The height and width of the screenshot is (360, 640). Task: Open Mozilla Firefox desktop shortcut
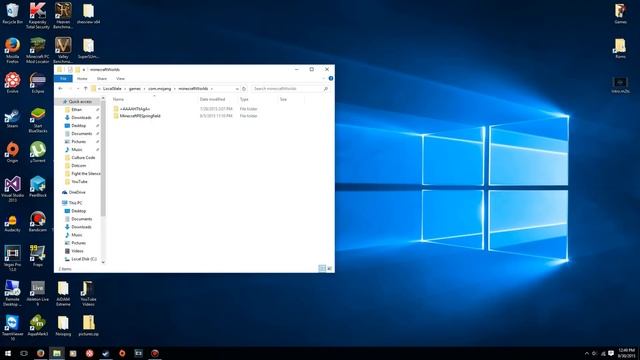pyautogui.click(x=12, y=50)
